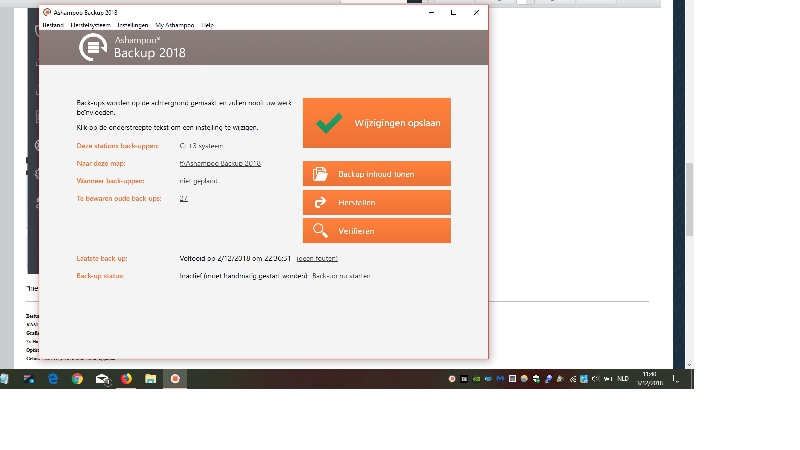The width and height of the screenshot is (800, 450).
Task: Open Microsoft Edge from the taskbar
Action: coord(53,379)
